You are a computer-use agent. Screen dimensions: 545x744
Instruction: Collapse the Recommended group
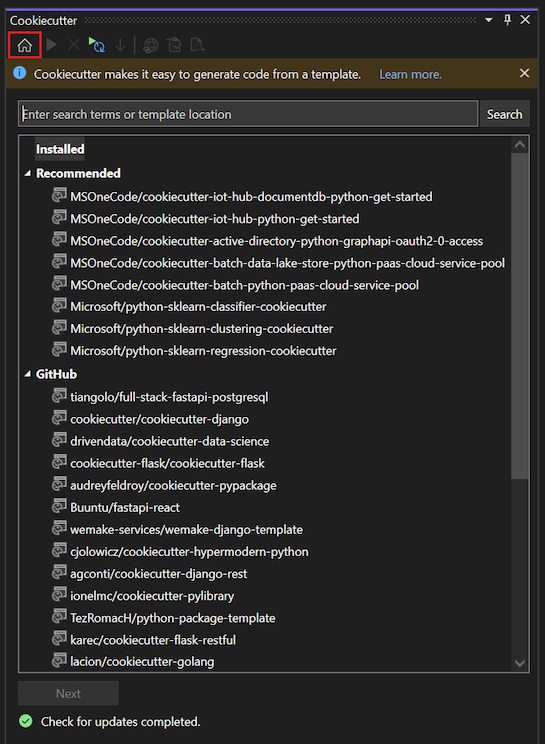point(28,174)
